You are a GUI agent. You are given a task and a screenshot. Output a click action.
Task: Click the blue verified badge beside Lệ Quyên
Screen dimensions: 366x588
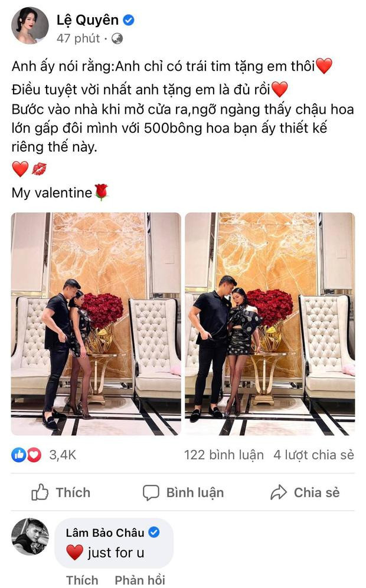pyautogui.click(x=129, y=20)
